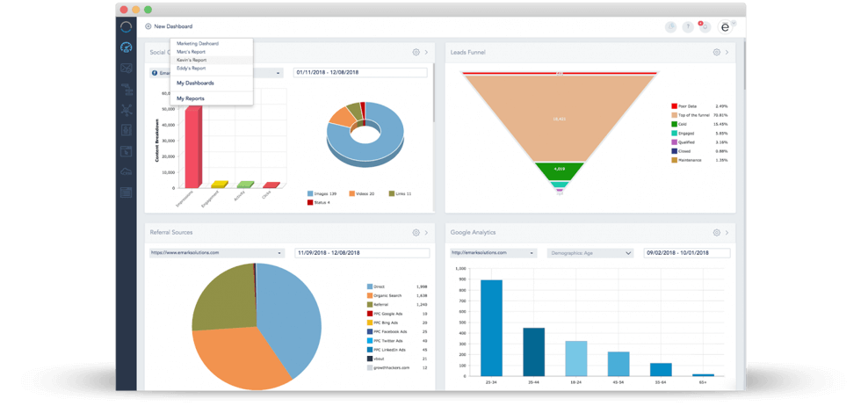Click the PPC Facebook Ads legend entry

[398, 332]
